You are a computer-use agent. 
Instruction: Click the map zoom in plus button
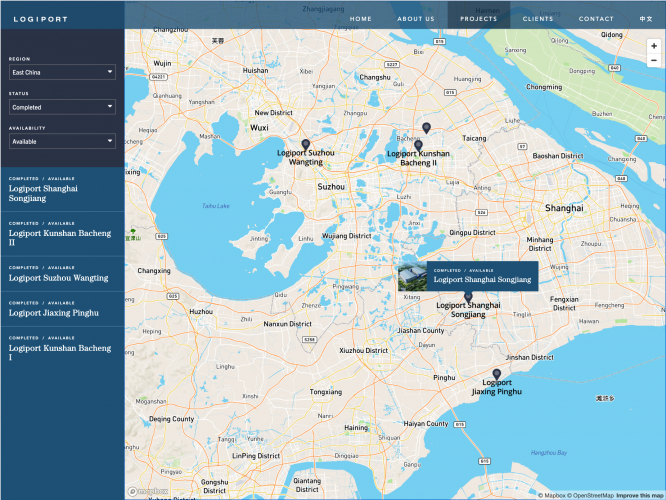click(x=654, y=46)
